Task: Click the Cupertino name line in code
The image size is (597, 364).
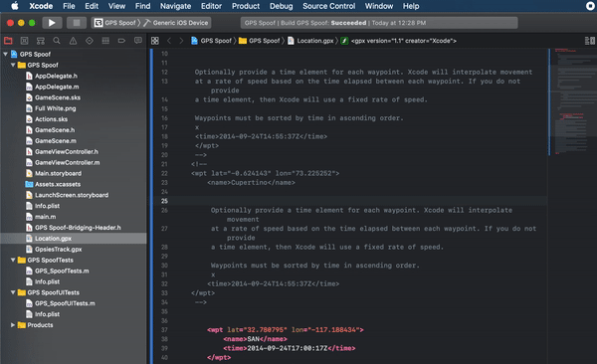Action: 252,183
